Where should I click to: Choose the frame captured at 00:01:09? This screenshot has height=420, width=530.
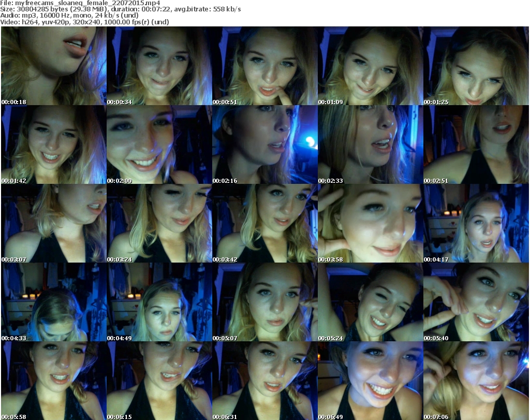pos(371,66)
